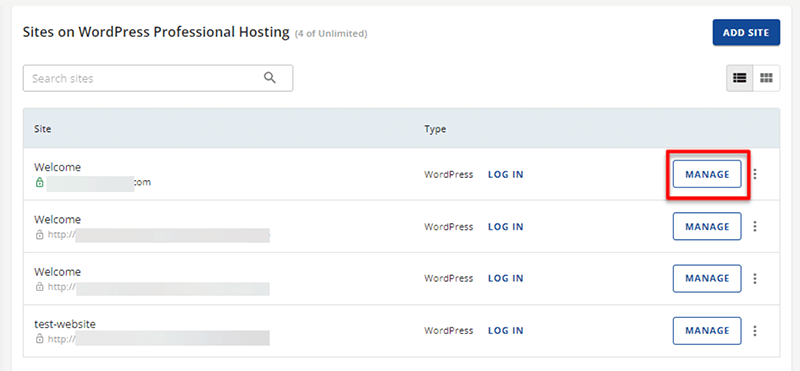
Task: Click the ADD SITE button
Action: pyautogui.click(x=746, y=32)
